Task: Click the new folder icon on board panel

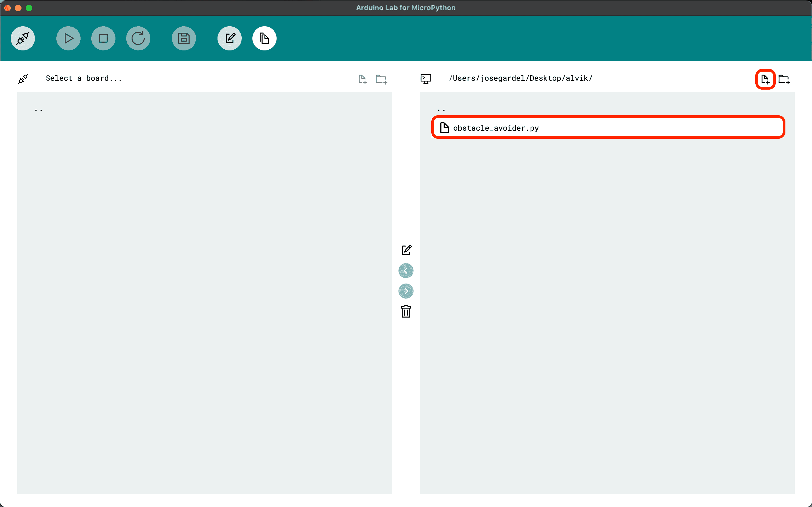Action: click(x=381, y=79)
